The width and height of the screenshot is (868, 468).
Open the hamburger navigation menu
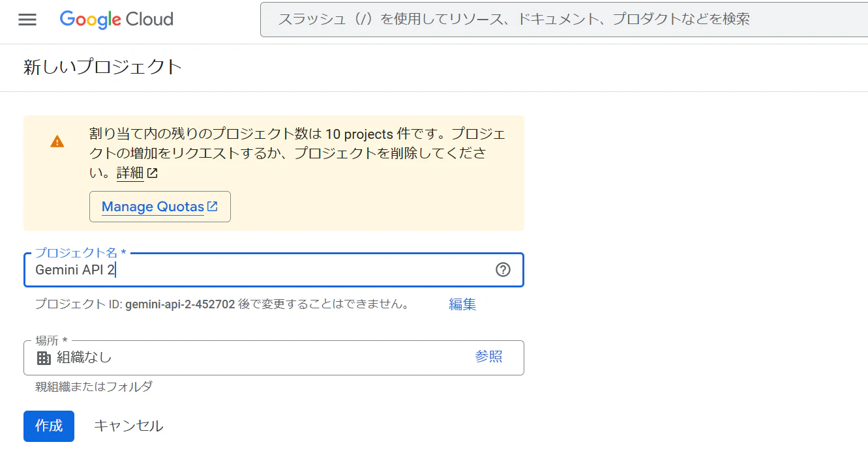(27, 20)
